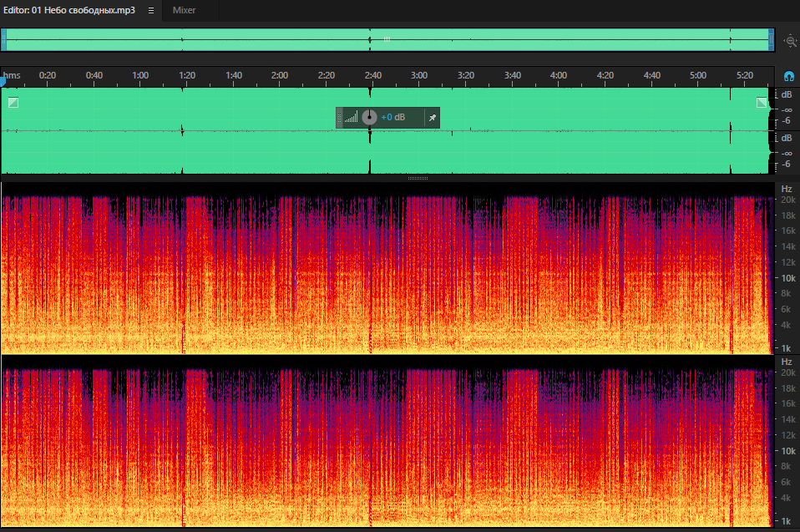Click the 10k mark on the lower frequency scale
Image resolution: width=800 pixels, height=532 pixels.
788,451
